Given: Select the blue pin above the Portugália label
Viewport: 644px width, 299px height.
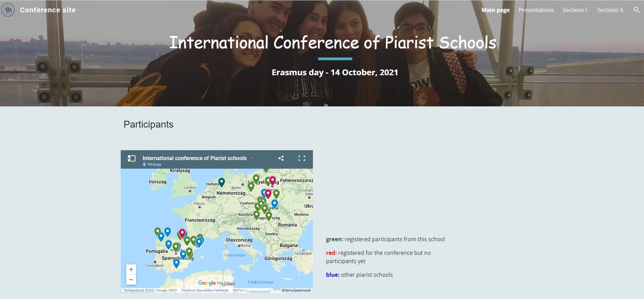Looking at the screenshot, I should (x=169, y=244).
